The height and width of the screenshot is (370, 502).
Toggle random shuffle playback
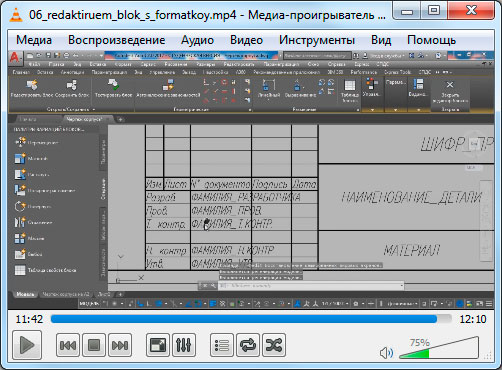tap(274, 345)
